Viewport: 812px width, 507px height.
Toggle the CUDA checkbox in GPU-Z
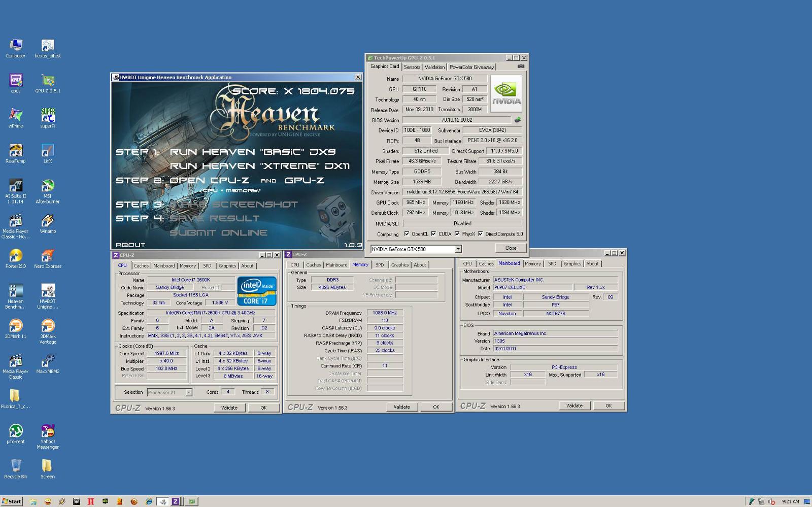[433, 234]
